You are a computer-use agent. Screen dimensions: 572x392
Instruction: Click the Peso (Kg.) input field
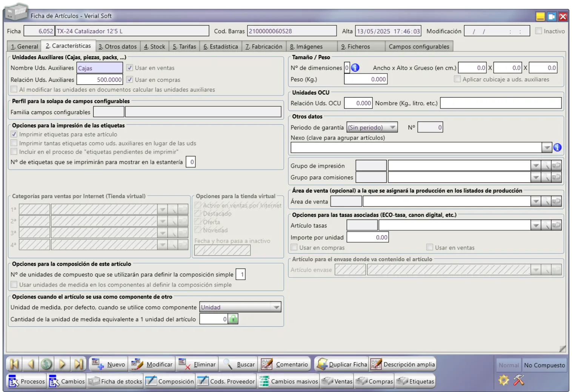click(x=366, y=79)
